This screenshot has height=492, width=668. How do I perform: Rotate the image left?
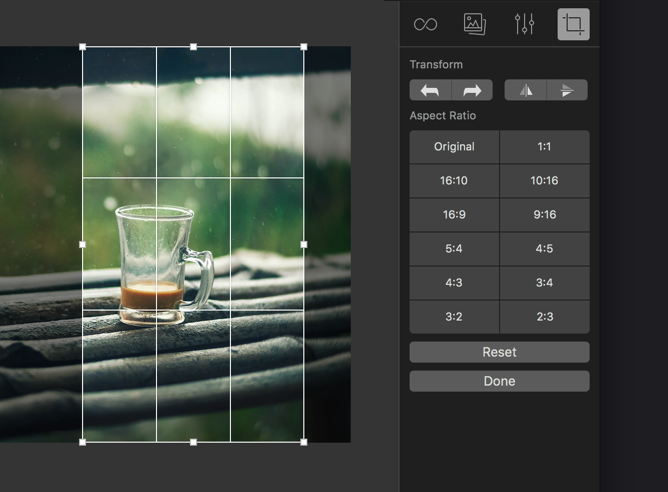coord(430,90)
